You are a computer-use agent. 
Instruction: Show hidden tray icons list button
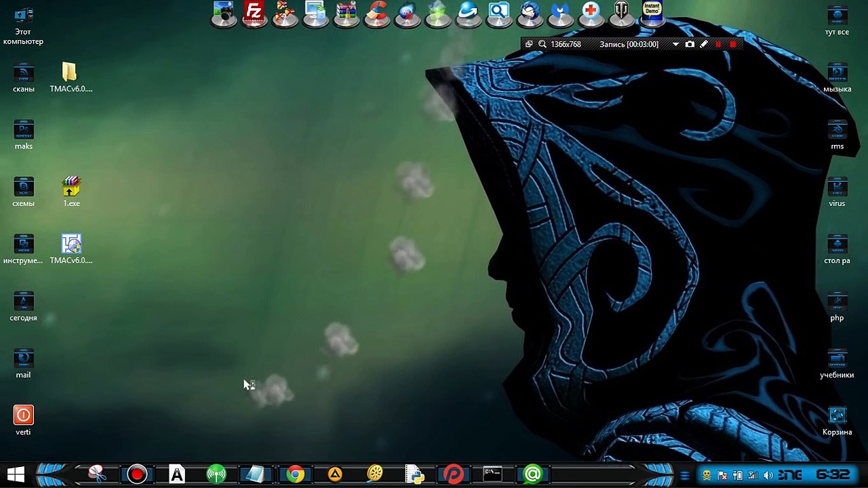coord(685,475)
